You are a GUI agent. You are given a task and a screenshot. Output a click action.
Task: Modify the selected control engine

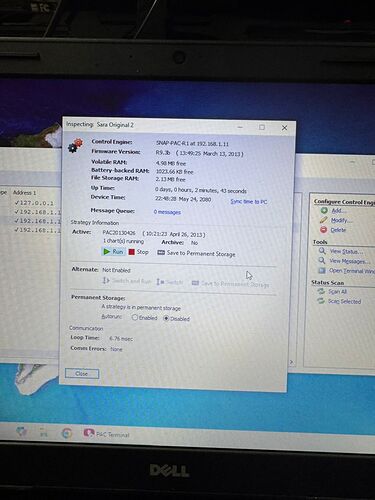[336, 220]
